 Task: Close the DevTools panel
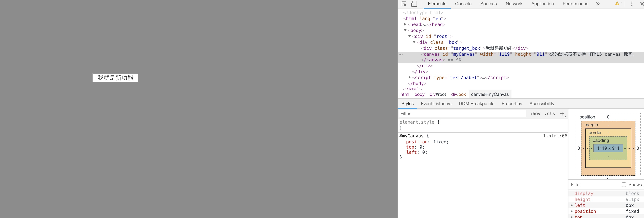tap(642, 4)
